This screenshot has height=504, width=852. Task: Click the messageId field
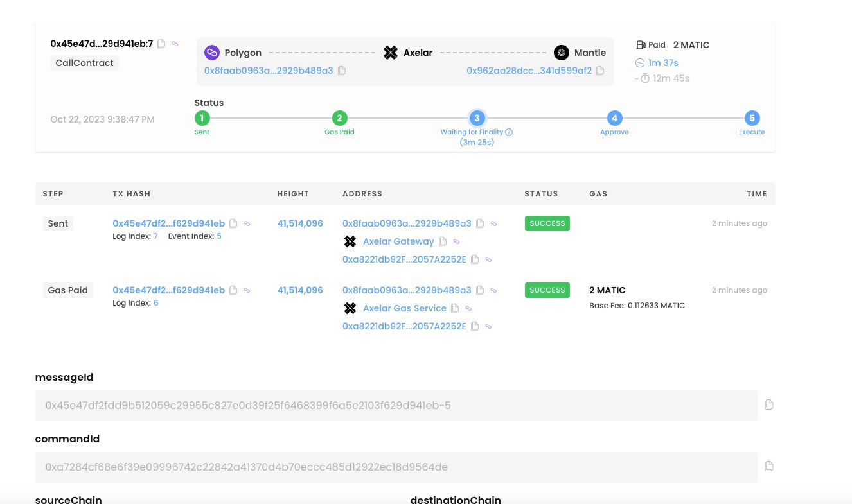[x=396, y=406]
